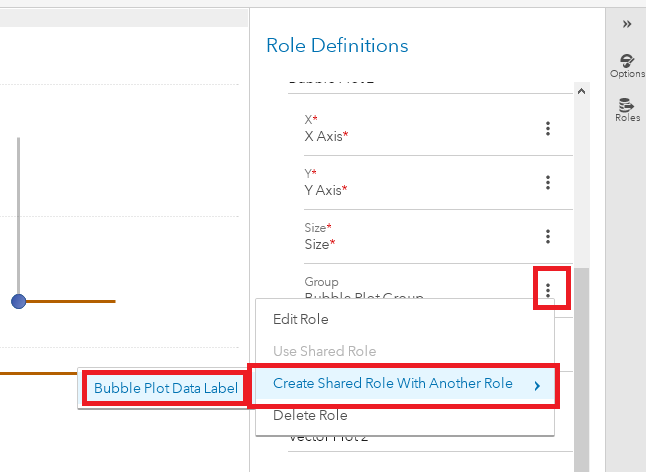This screenshot has height=472, width=646.
Task: Open the Y Axis role three-dot menu
Action: point(548,182)
